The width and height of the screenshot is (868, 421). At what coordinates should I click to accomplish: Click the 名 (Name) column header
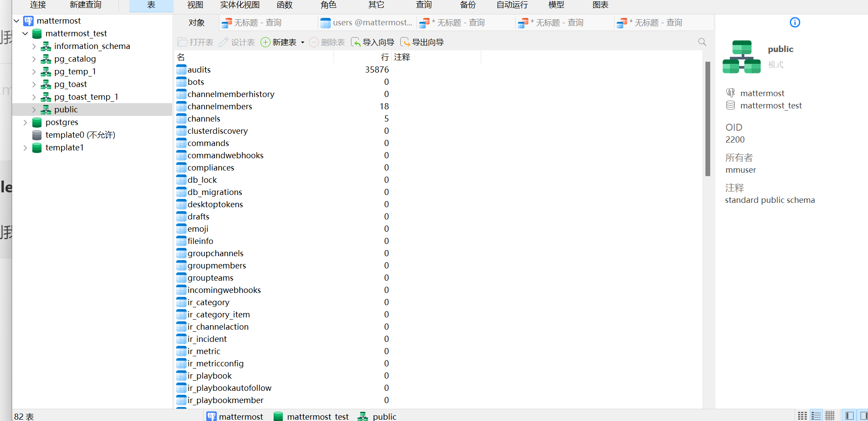tap(181, 57)
